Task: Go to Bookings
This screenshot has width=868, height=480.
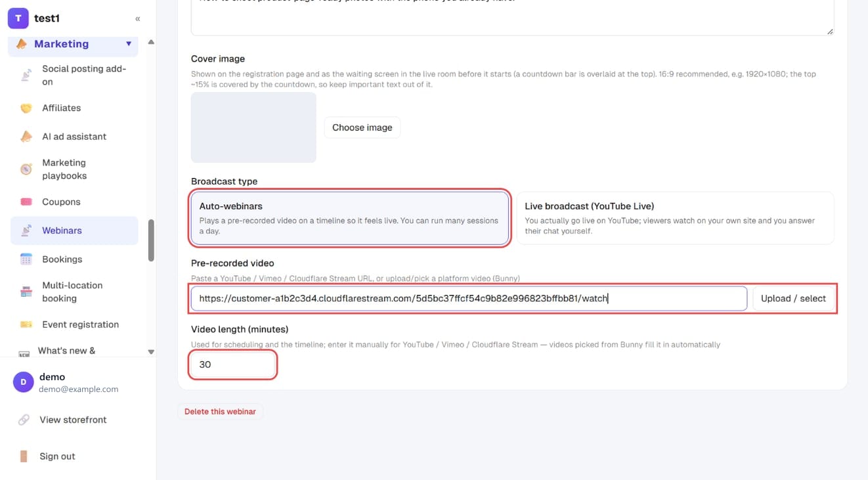Action: pos(74,259)
